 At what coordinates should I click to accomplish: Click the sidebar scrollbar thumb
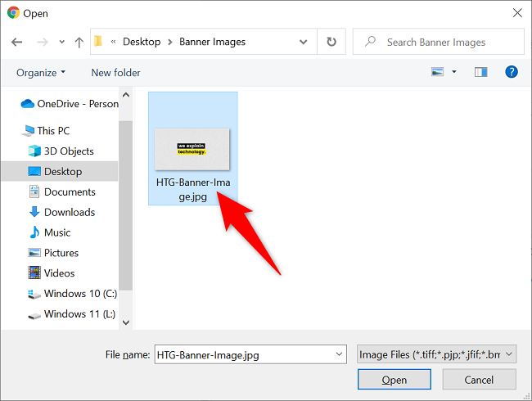[x=126, y=205]
